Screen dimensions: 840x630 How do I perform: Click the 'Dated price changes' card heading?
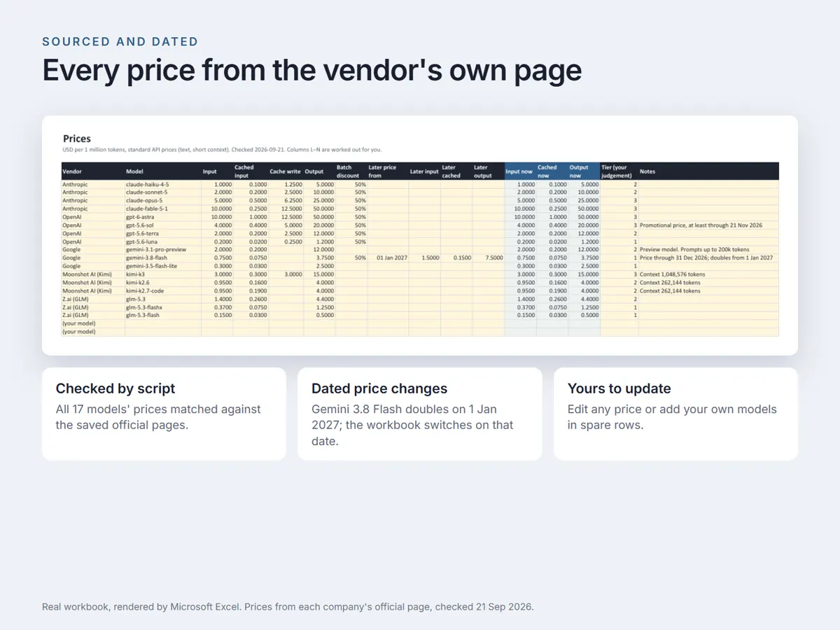pos(379,388)
